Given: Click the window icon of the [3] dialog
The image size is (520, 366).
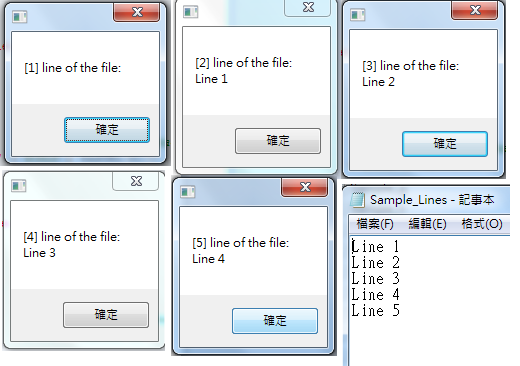Looking at the screenshot, I should 358,15.
